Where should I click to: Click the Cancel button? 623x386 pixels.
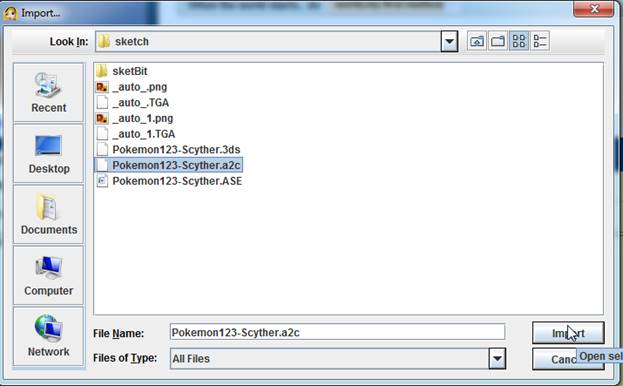[x=568, y=359]
